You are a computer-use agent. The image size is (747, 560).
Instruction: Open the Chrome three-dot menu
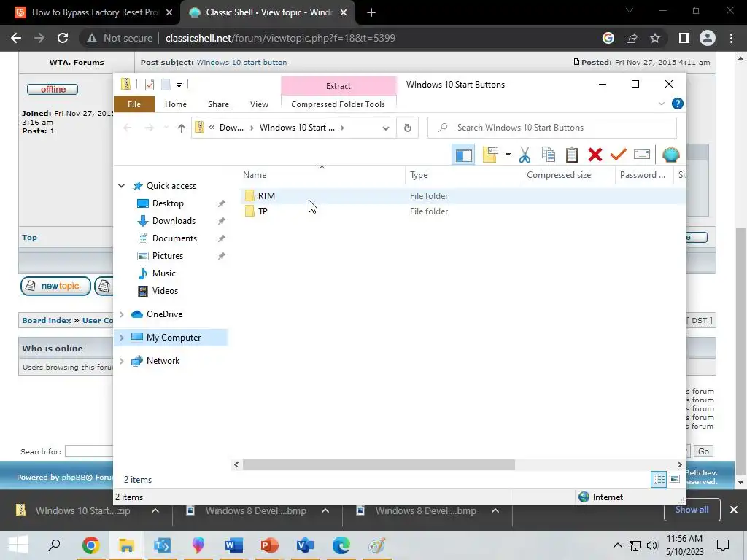tap(731, 38)
